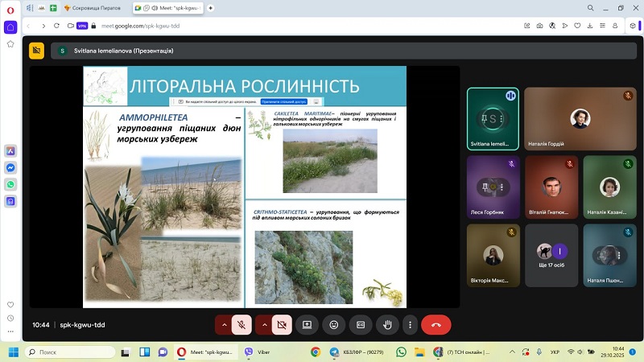Open microphone audio settings chevron
The image size is (644, 362).
[223, 325]
